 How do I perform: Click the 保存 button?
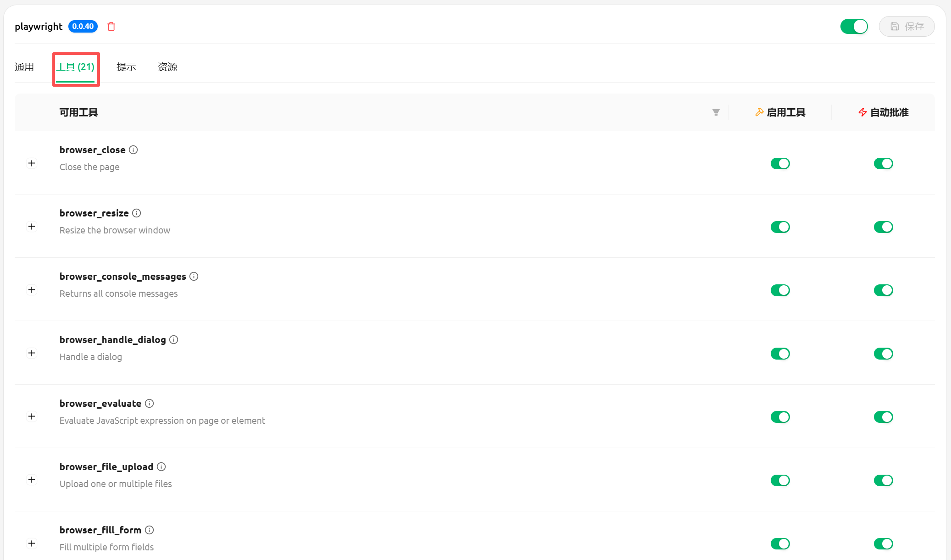pos(907,27)
